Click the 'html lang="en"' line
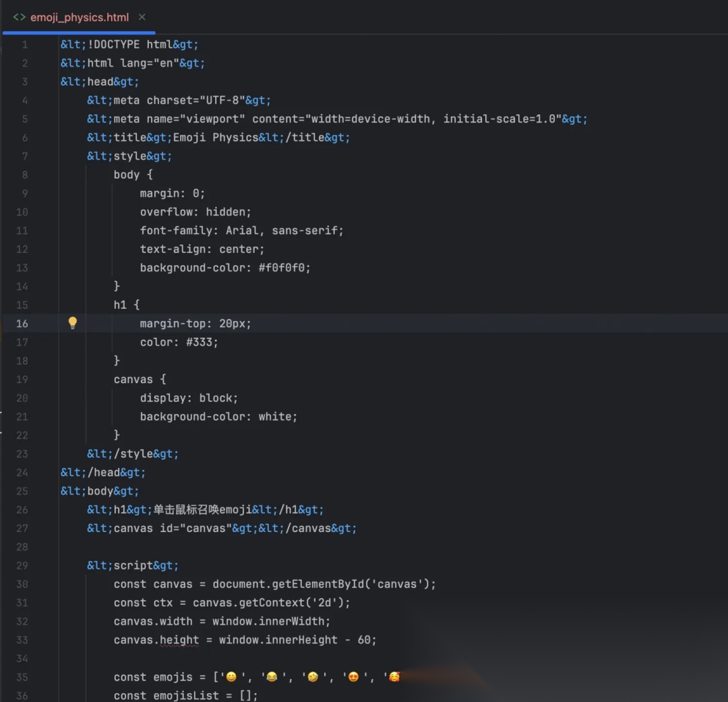 133,63
